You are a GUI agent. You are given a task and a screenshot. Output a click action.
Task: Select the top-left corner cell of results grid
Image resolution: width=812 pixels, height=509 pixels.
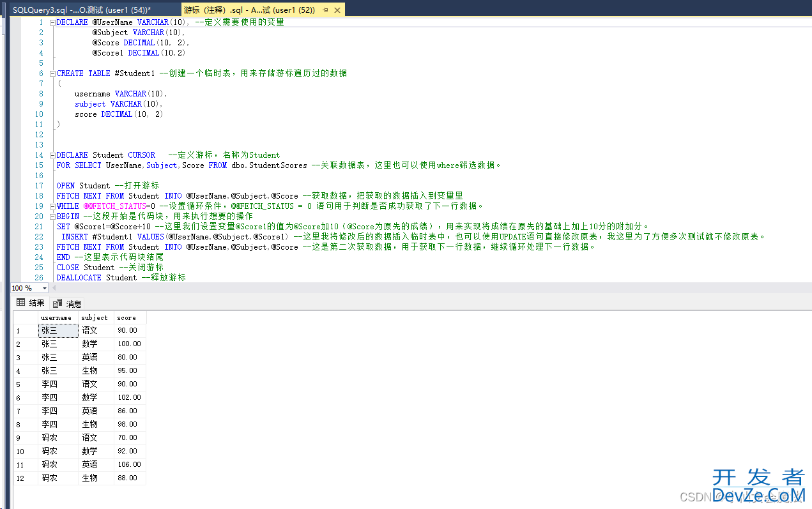26,317
